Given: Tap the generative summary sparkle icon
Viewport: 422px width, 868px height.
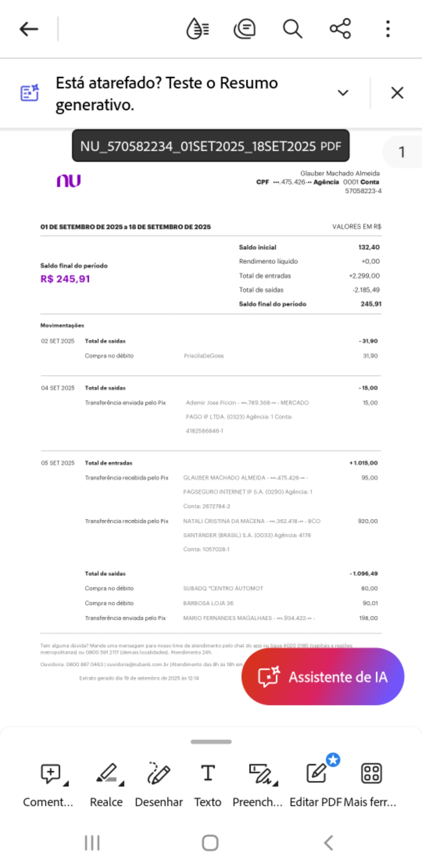Looking at the screenshot, I should pos(30,93).
